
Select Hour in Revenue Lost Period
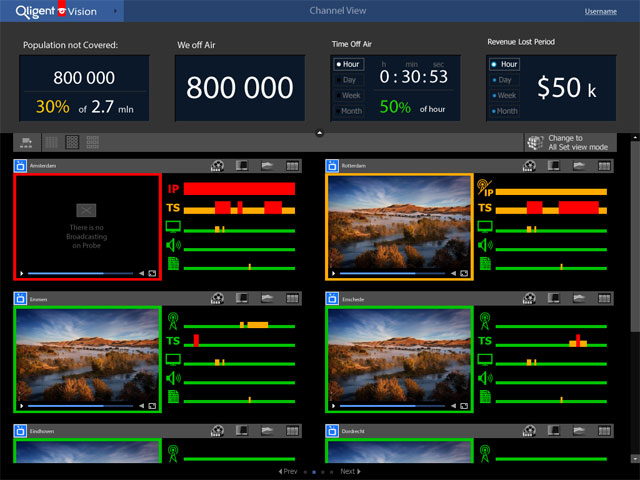504,64
